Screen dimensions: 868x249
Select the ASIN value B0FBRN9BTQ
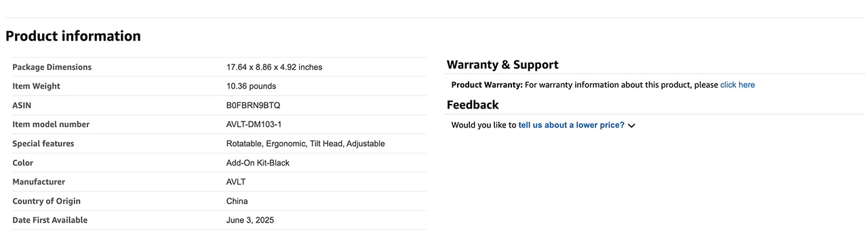point(253,105)
